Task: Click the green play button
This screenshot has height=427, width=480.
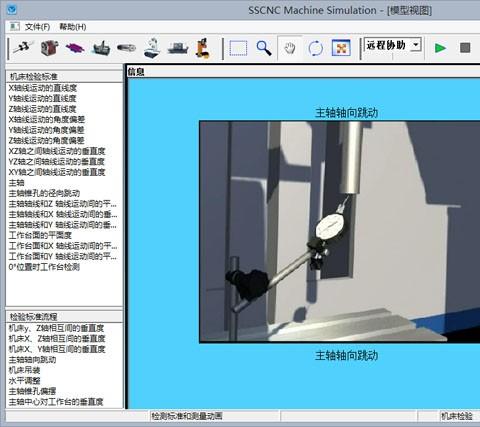Action: tap(440, 48)
